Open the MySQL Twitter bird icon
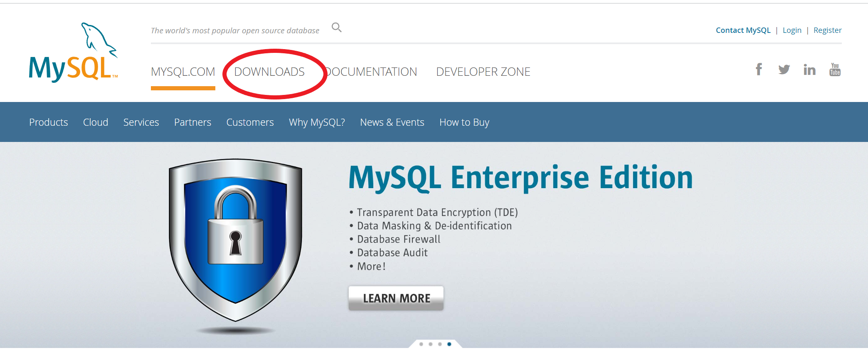 pyautogui.click(x=784, y=70)
